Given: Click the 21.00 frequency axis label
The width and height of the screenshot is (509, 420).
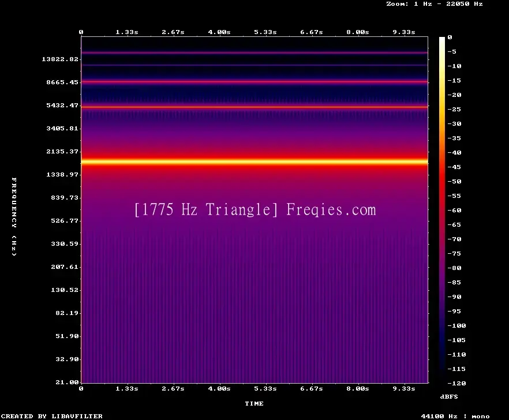Looking at the screenshot, I should [x=67, y=382].
